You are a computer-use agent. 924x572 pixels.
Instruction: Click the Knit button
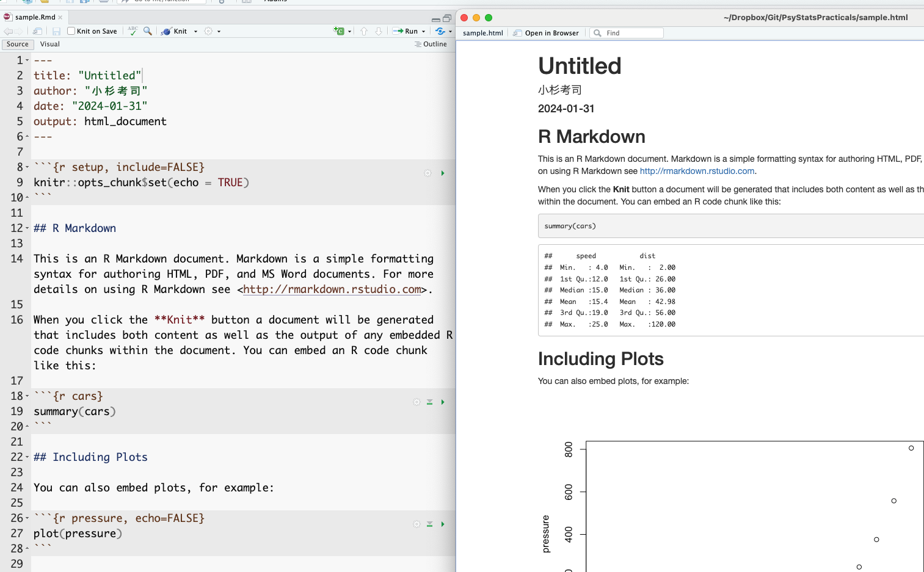click(175, 31)
